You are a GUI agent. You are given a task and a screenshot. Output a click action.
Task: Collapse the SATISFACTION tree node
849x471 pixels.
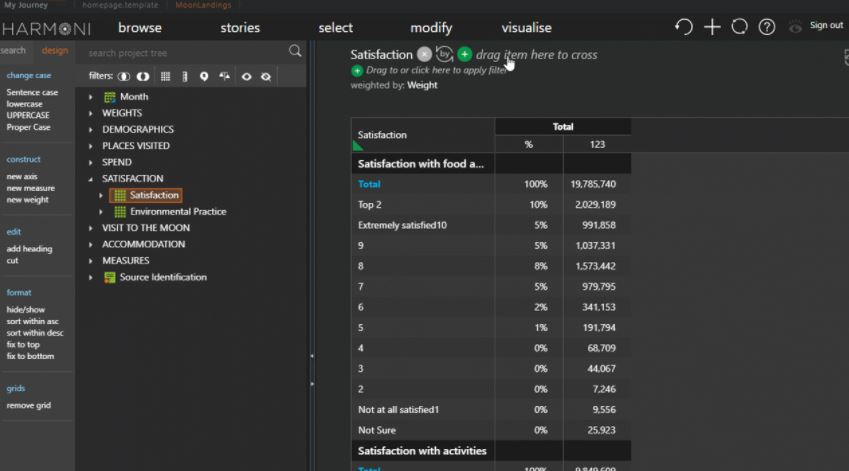[91, 179]
